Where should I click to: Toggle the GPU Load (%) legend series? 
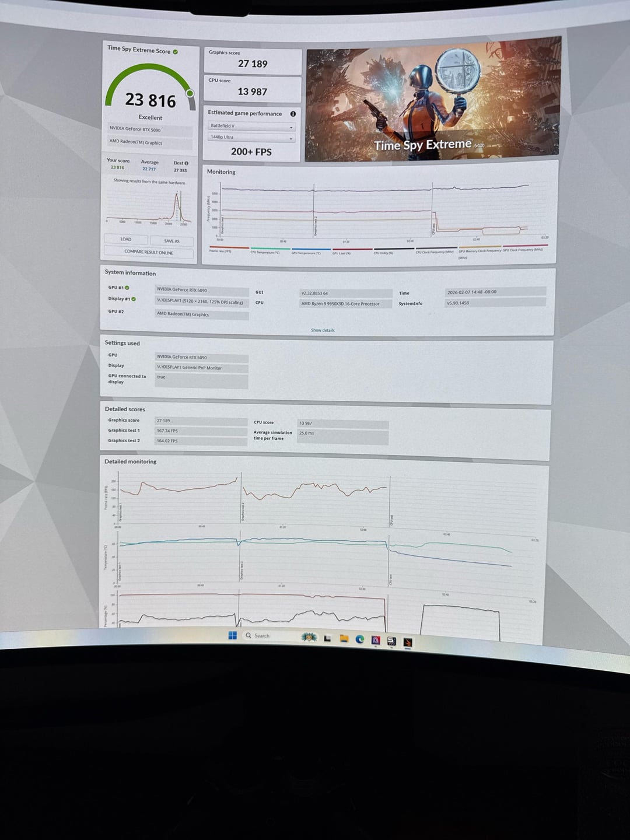tap(341, 253)
